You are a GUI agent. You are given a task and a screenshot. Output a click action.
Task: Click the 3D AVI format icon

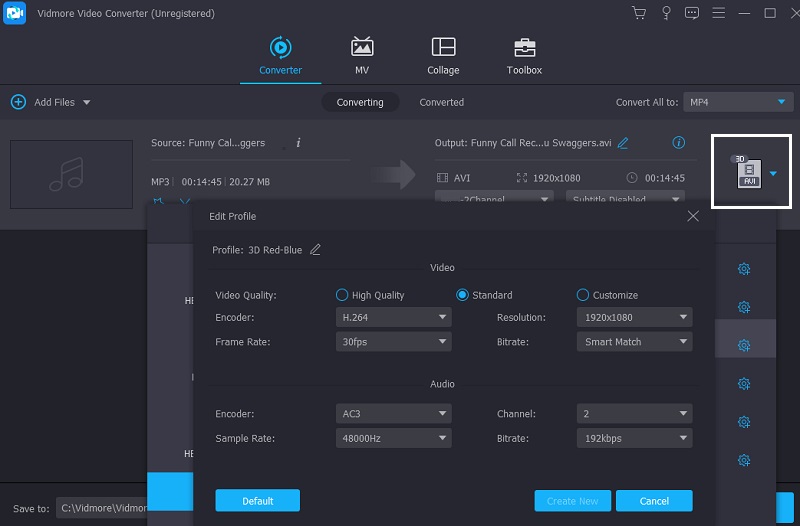click(x=747, y=173)
